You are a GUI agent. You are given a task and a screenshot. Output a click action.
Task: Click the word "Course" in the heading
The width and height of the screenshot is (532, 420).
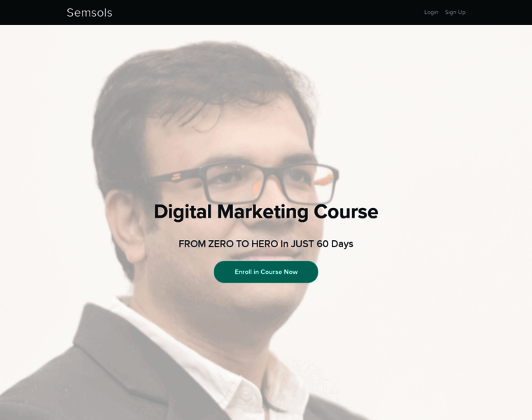346,211
